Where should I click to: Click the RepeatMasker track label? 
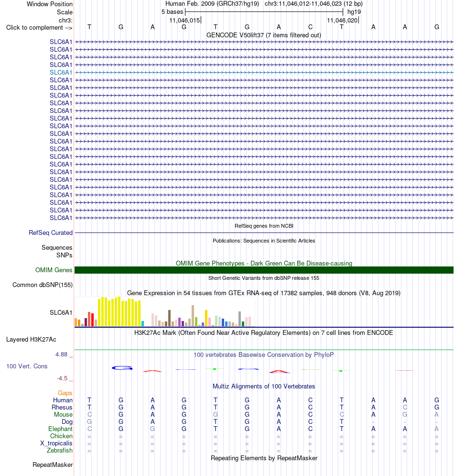[53, 465]
